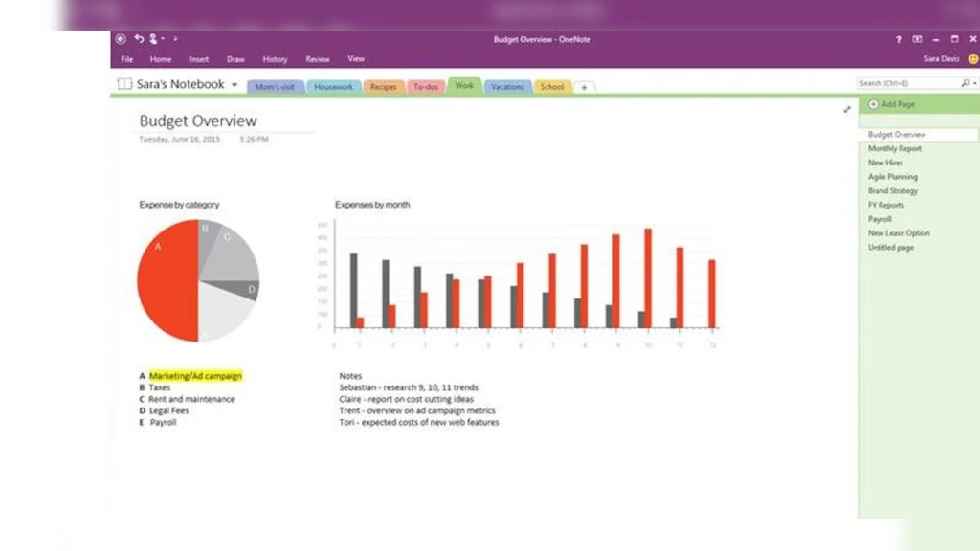Click the full page view expand icon

(847, 109)
